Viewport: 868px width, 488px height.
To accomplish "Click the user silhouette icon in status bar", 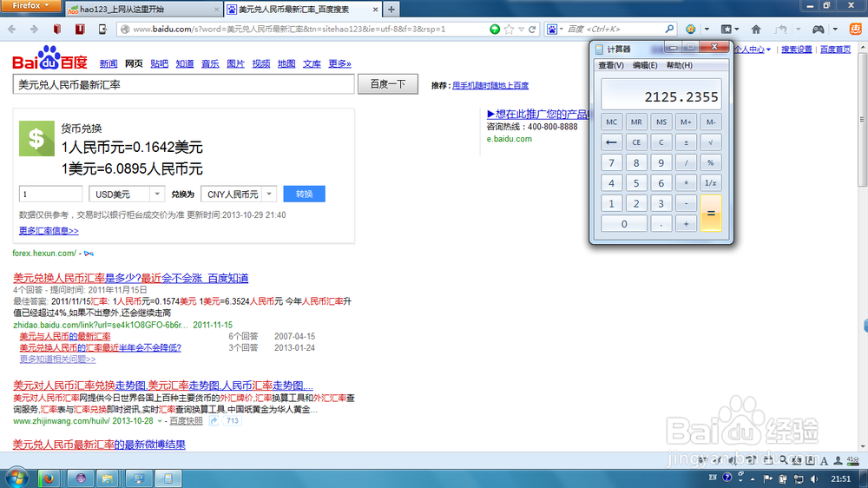I will (838, 460).
